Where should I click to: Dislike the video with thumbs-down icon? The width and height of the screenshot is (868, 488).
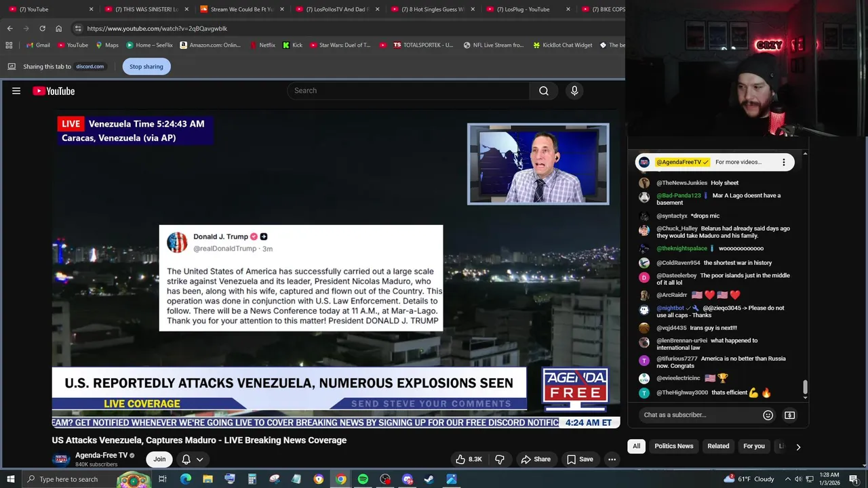[x=500, y=460]
